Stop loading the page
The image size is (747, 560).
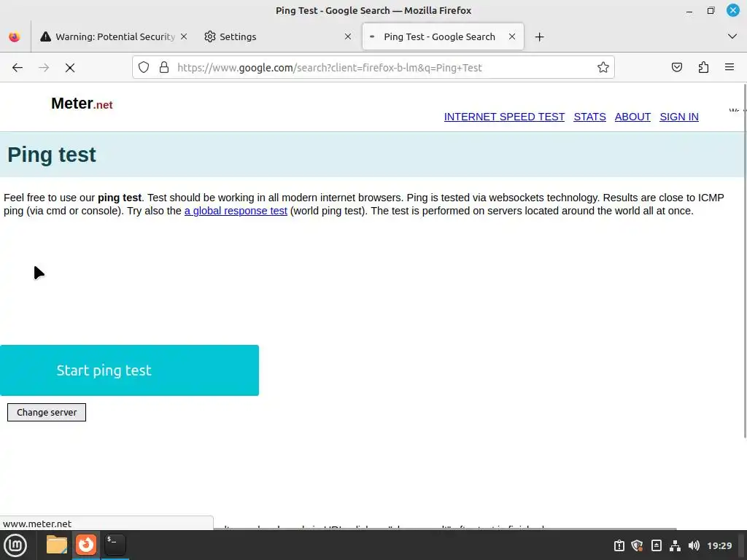click(x=70, y=68)
